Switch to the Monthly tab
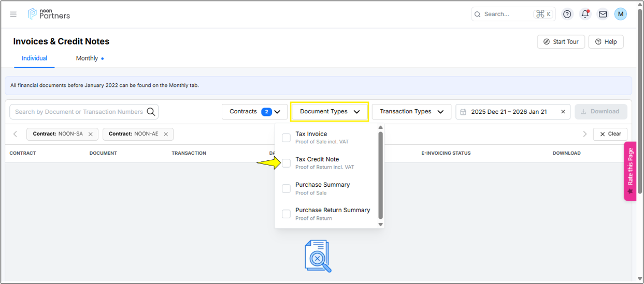 (x=87, y=58)
